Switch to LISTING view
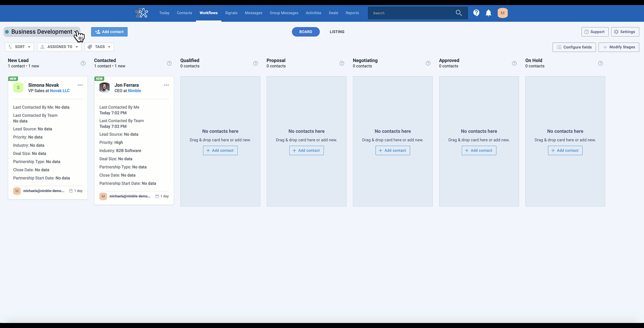Image resolution: width=644 pixels, height=328 pixels. [337, 32]
